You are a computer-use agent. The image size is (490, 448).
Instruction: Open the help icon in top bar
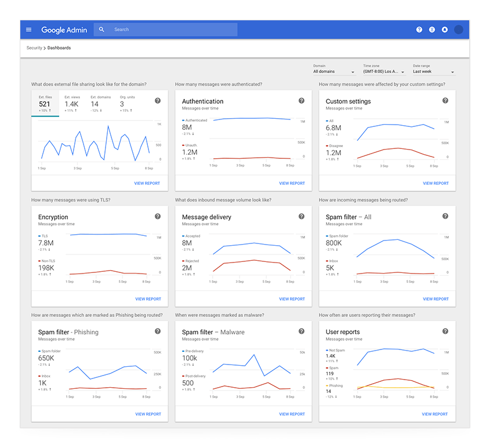(419, 30)
